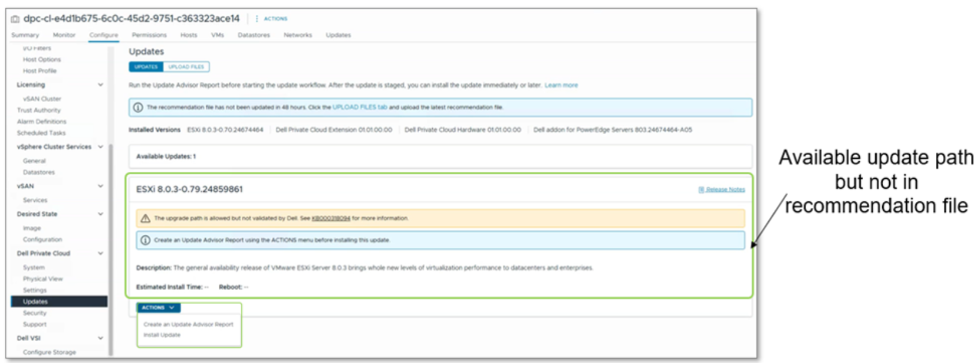
Task: Select the Configure tab
Action: point(104,35)
